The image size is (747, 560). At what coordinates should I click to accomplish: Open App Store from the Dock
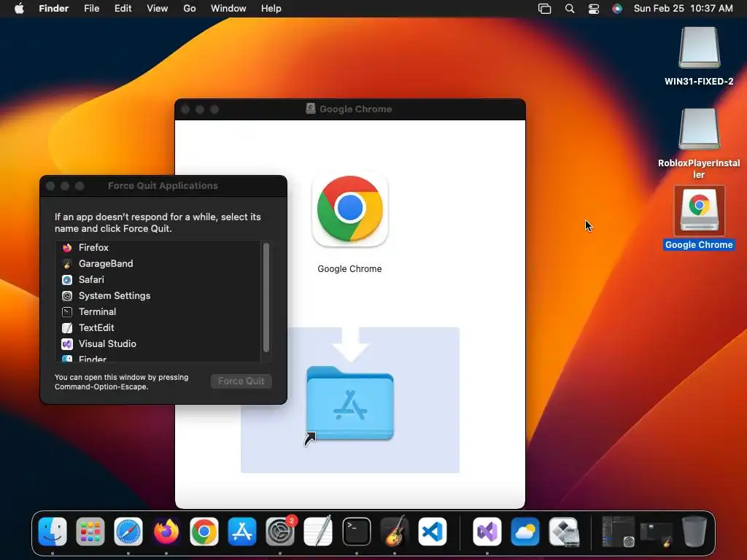pos(242,531)
